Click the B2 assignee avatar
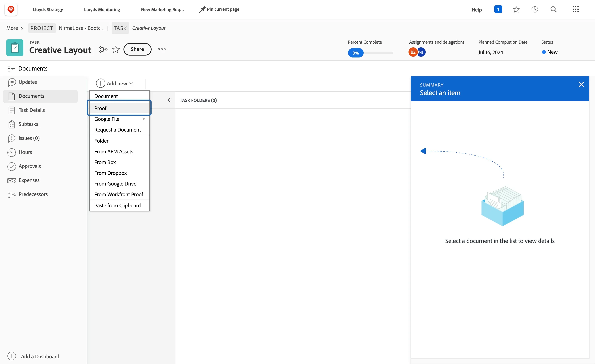 pos(413,52)
